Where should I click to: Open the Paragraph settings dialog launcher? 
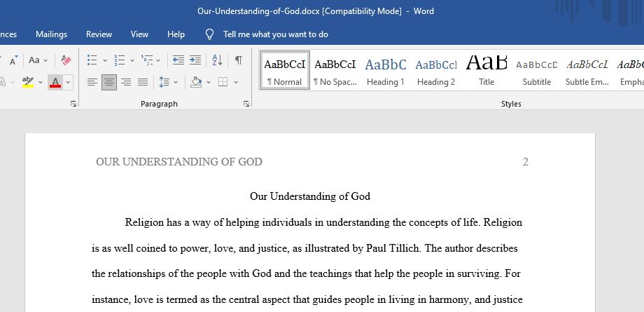(x=246, y=104)
